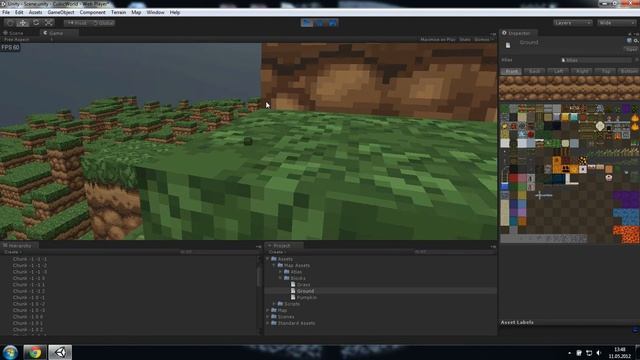Open the Project Create dropdown
The width and height of the screenshot is (640, 360).
click(278, 252)
